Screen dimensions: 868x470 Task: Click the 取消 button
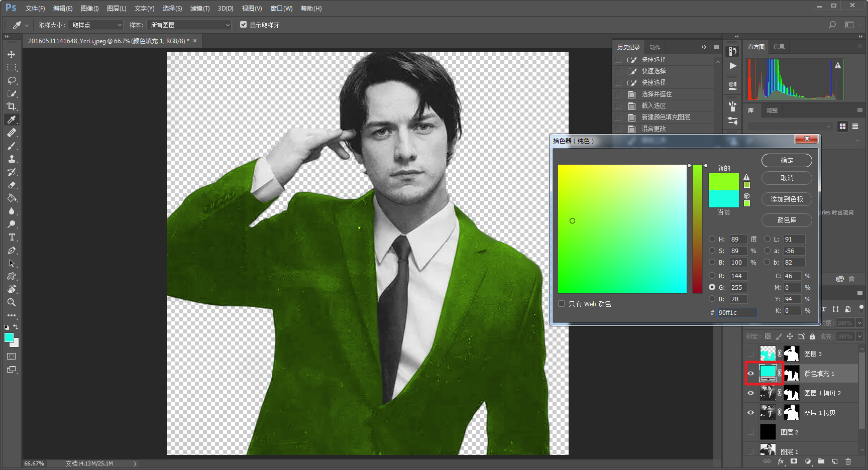(x=787, y=178)
